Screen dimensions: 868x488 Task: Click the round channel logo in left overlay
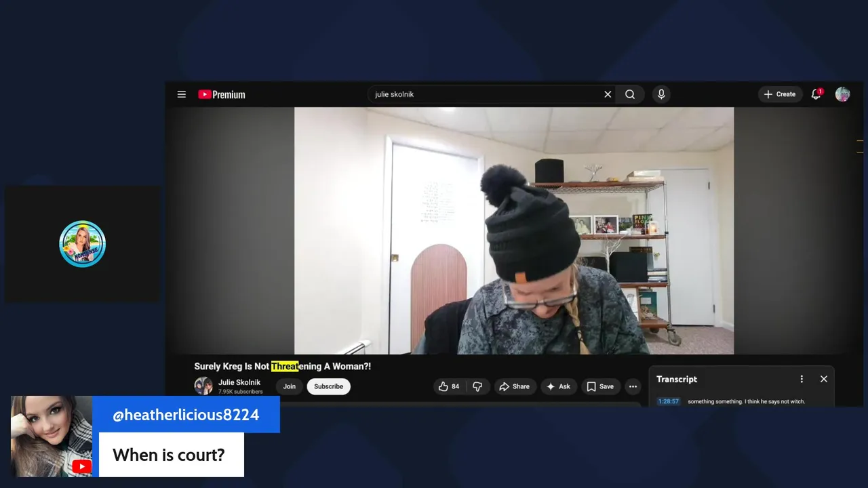click(x=82, y=244)
